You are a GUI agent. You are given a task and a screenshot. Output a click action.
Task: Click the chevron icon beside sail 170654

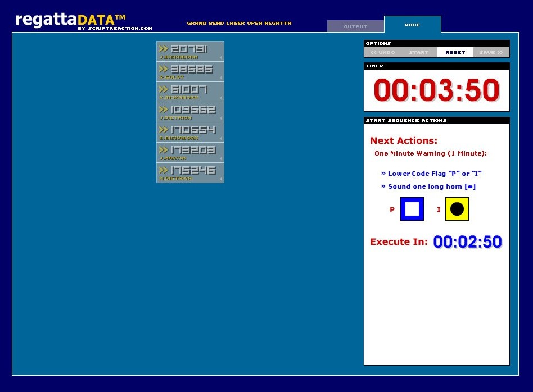164,129
